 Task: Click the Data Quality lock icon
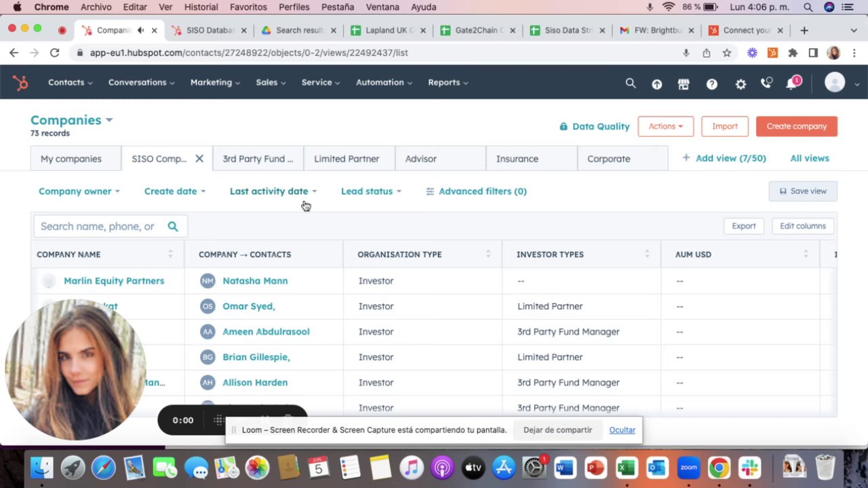coord(564,126)
